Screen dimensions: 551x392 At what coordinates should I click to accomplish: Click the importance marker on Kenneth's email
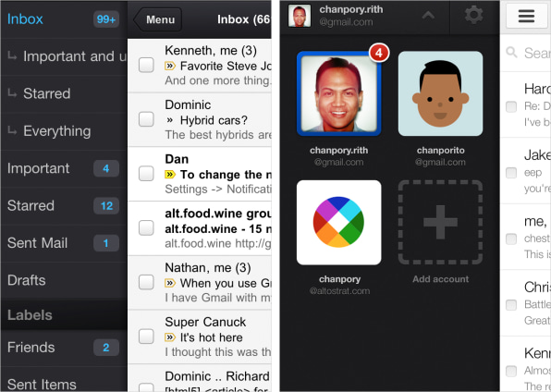point(170,66)
